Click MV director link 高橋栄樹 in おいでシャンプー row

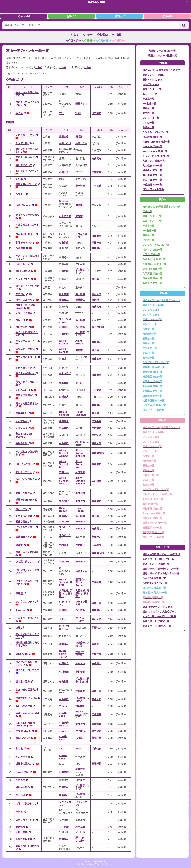[96, 172]
